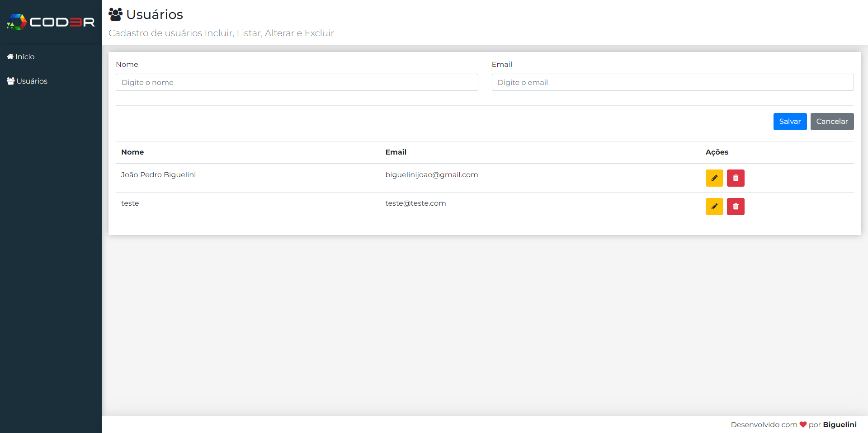The image size is (868, 433).
Task: Open the Início page from the sidebar
Action: pyautogui.click(x=25, y=56)
